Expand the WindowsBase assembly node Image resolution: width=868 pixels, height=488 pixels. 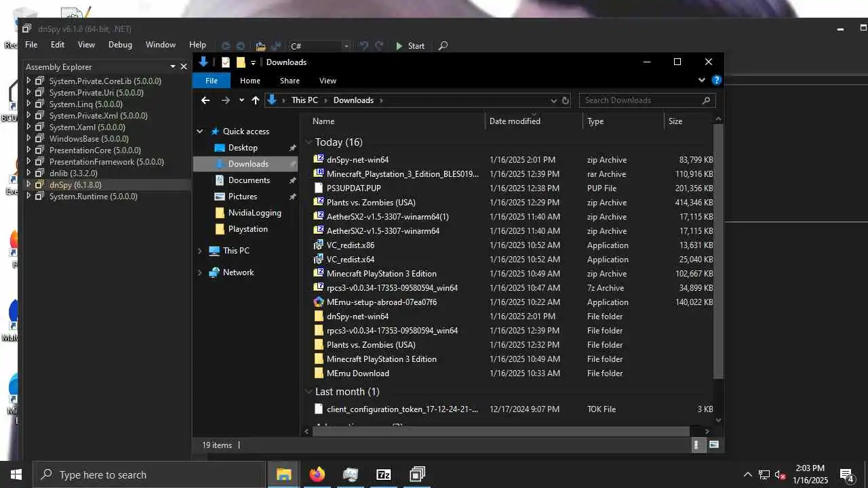point(29,138)
